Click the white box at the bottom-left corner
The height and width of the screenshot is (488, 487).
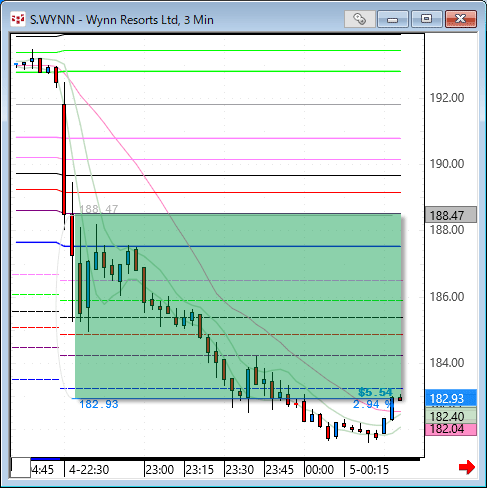(21, 468)
